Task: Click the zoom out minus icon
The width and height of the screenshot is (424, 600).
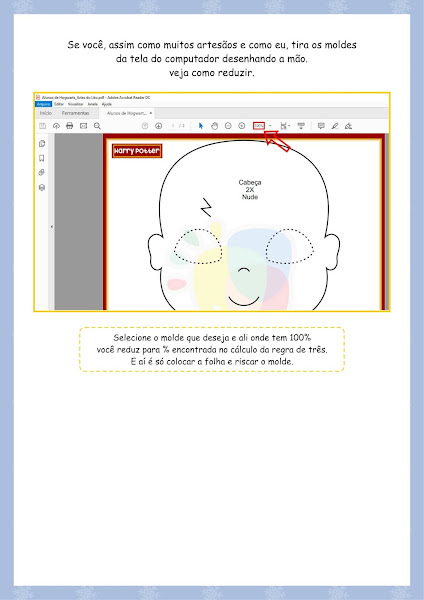Action: coord(228,126)
